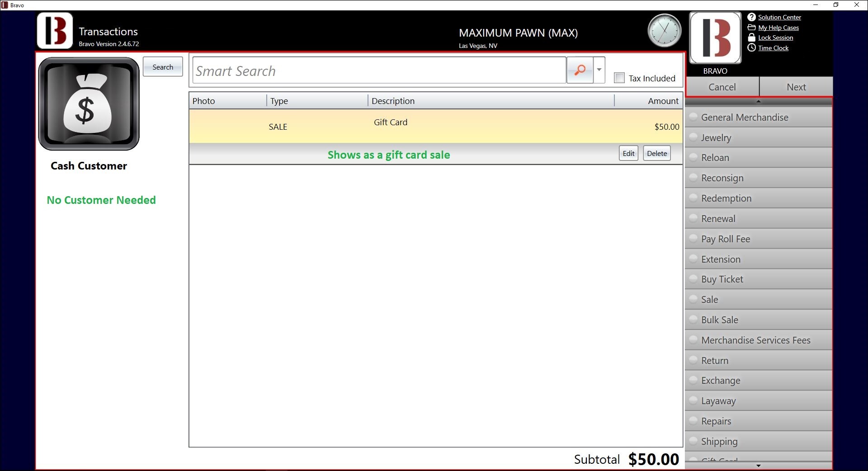Click the Subtotal $50.00 value
Screen dimensions: 868x471
click(654, 459)
